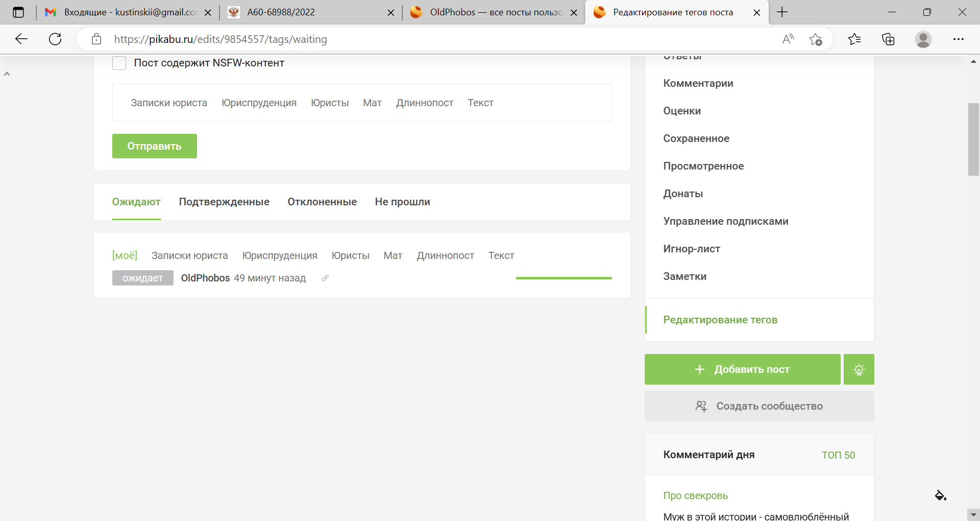The height and width of the screenshot is (521, 980).
Task: Click the 49 минут назад timestamp
Action: (270, 278)
